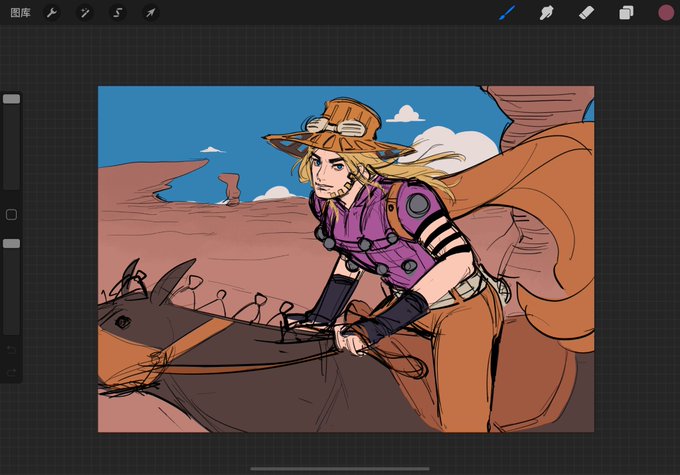680x475 pixels.
Task: Tap the Redo arrow in sidebar
Action: pyautogui.click(x=11, y=372)
